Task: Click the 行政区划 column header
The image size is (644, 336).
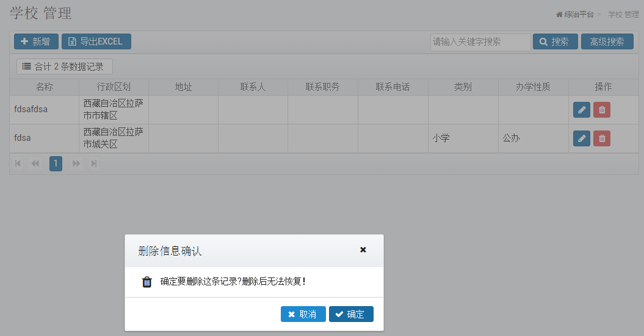Action: click(x=114, y=87)
